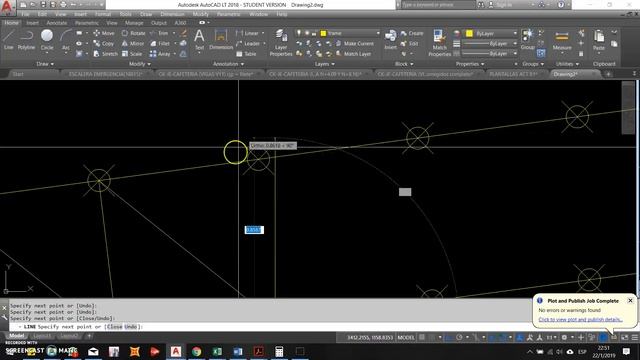The image size is (640, 360).
Task: Click the Match Properties icon
Action: click(x=440, y=42)
